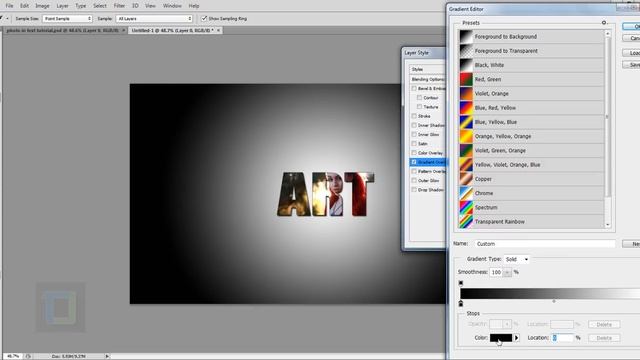Click the gradient preview bar
This screenshot has height=360, width=640.
coord(550,293)
